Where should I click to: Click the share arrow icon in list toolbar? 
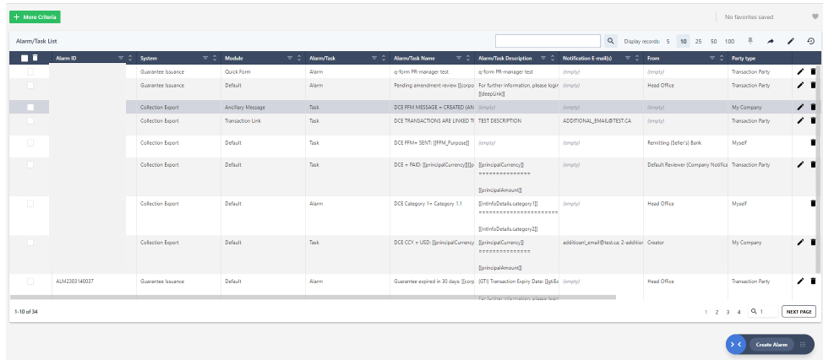771,41
